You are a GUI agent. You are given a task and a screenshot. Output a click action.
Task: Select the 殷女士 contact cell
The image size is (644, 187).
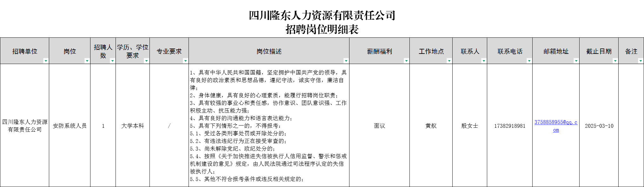[x=469, y=126]
